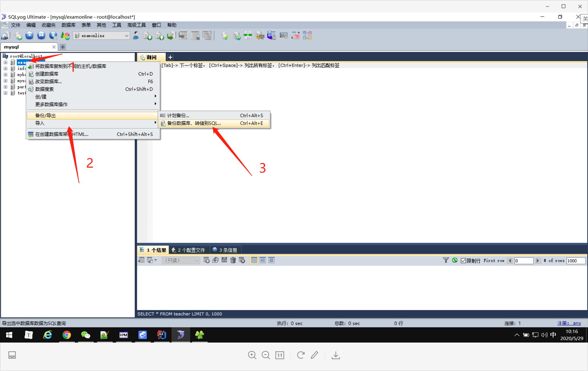Choose 创建数据库 from context menu
The height and width of the screenshot is (371, 588).
pos(92,74)
